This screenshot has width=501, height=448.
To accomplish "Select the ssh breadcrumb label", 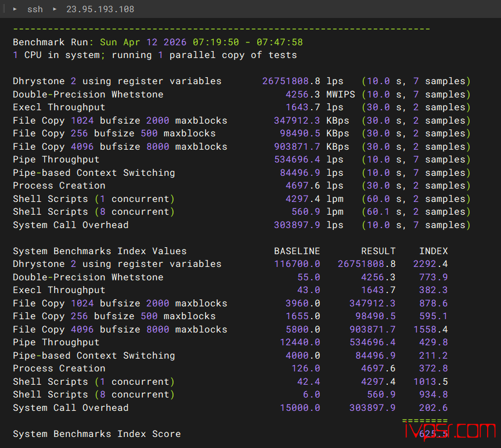I will tap(35, 9).
